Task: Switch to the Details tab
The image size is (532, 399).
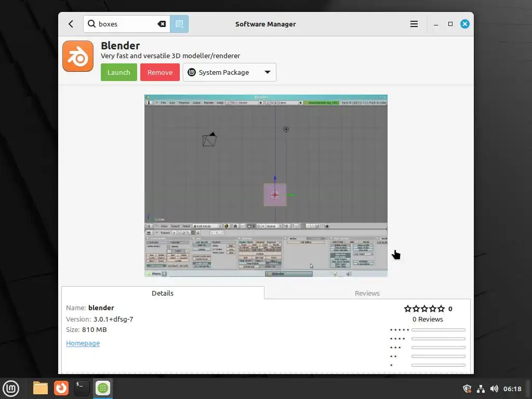Action: [163, 293]
